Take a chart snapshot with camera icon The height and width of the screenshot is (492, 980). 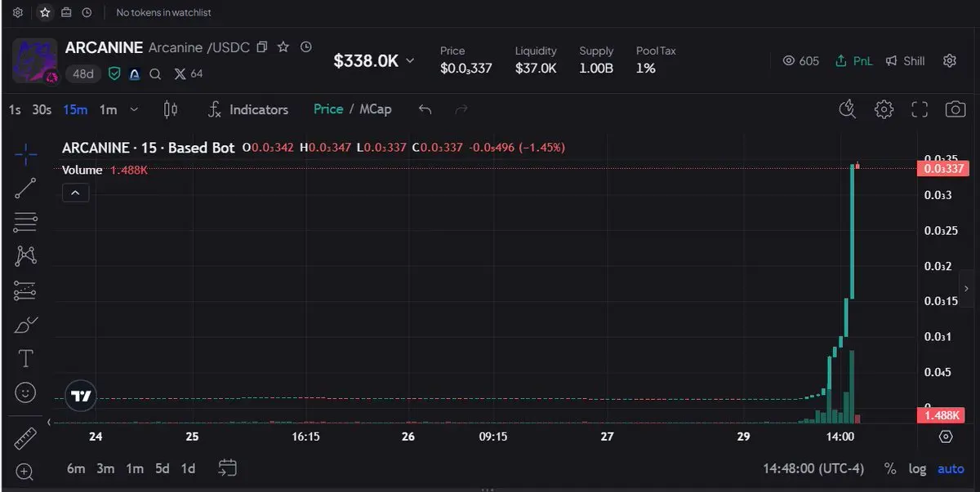tap(955, 109)
